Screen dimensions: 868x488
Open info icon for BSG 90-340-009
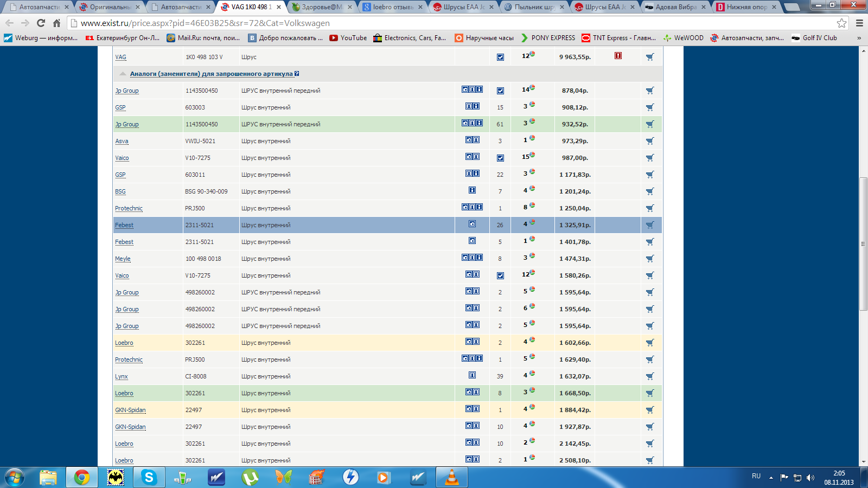[x=472, y=190]
